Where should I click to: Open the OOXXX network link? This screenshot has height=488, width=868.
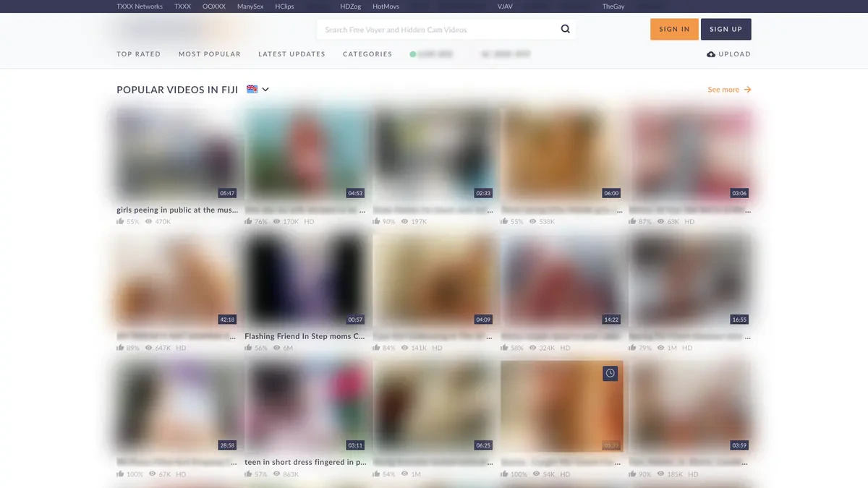click(214, 7)
